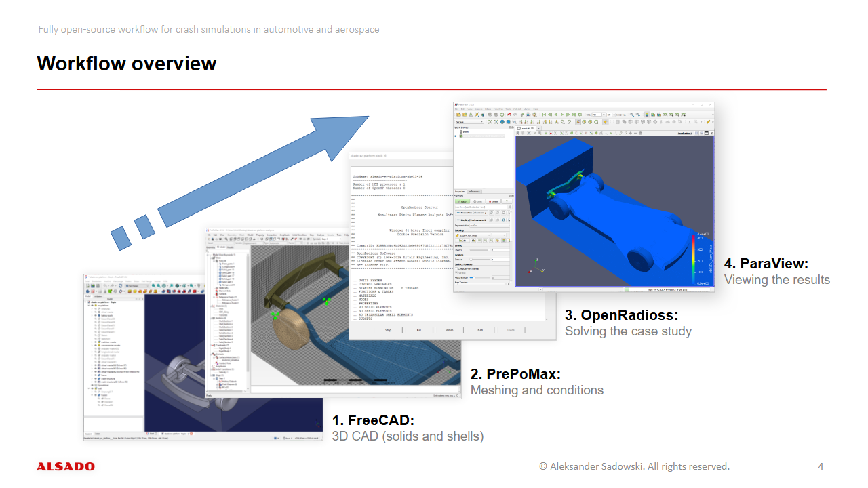Image resolution: width=868 pixels, height=488 pixels.
Task: Open the File menu in PrePoMax
Action: tap(209, 235)
